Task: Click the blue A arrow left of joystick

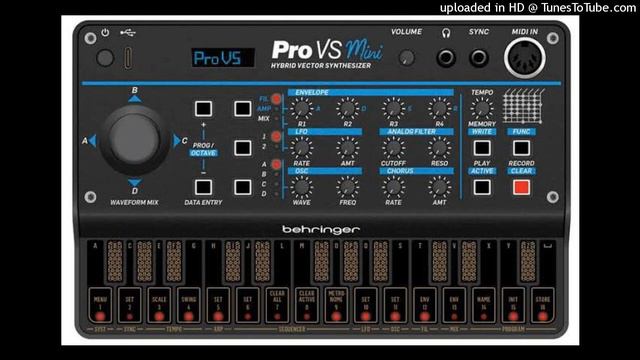Action: (93, 141)
